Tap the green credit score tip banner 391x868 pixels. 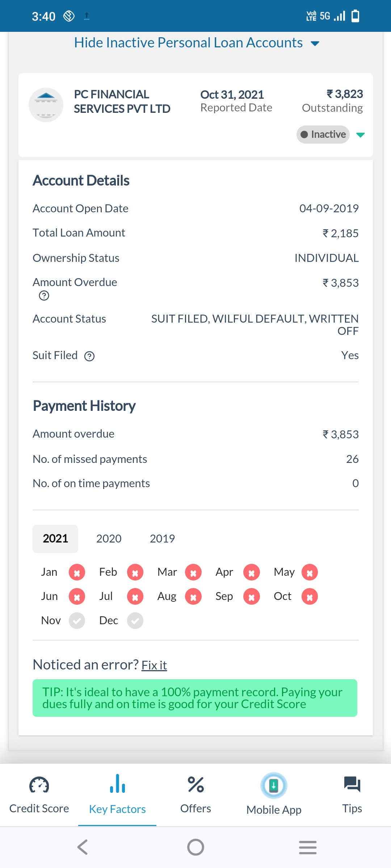[x=195, y=698]
